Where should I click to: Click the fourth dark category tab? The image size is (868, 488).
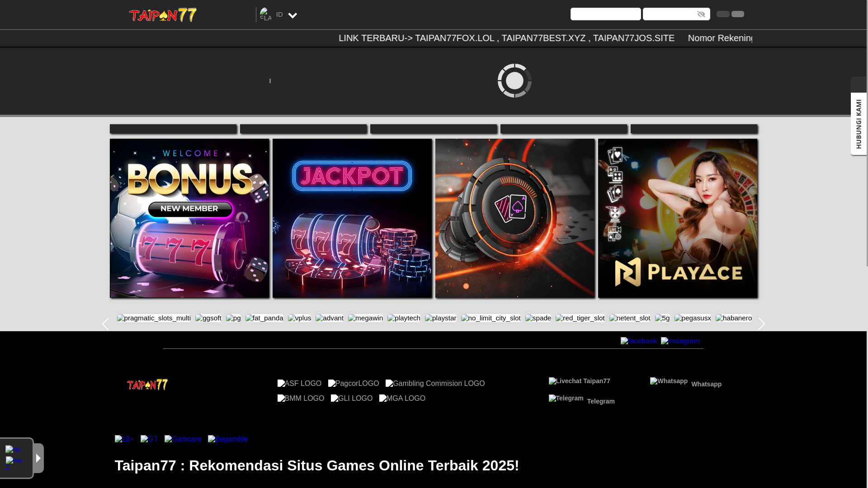click(564, 129)
